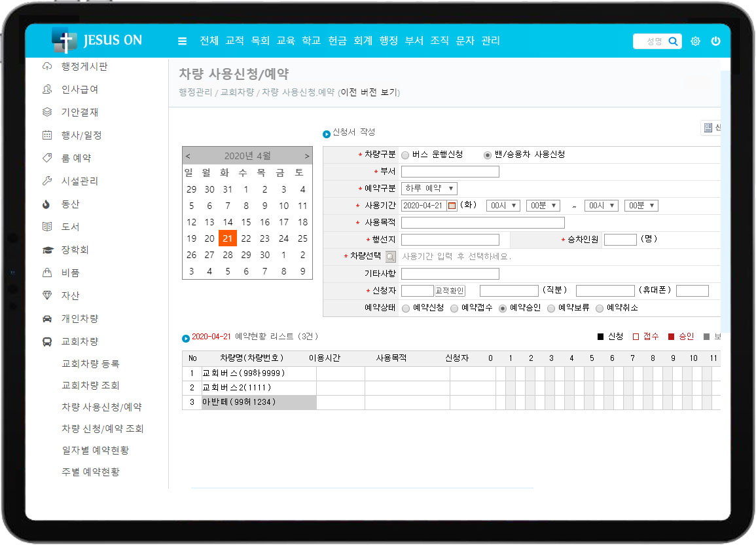Go to next month with calendar arrow
The height and width of the screenshot is (545, 756).
tap(306, 156)
